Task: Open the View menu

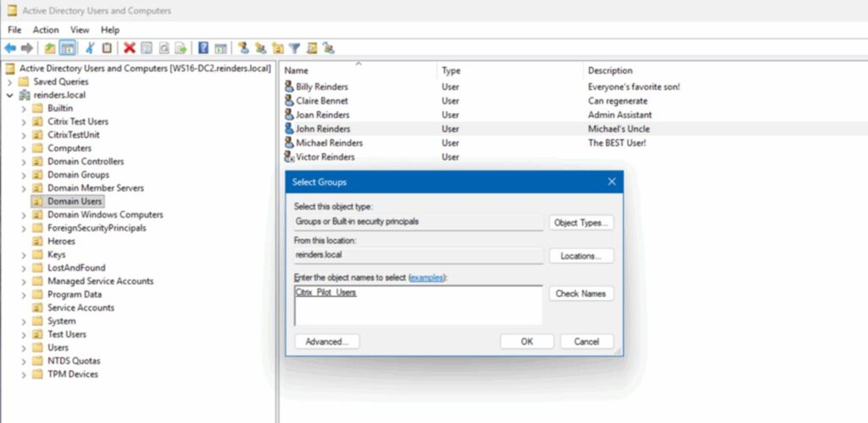Action: point(80,30)
